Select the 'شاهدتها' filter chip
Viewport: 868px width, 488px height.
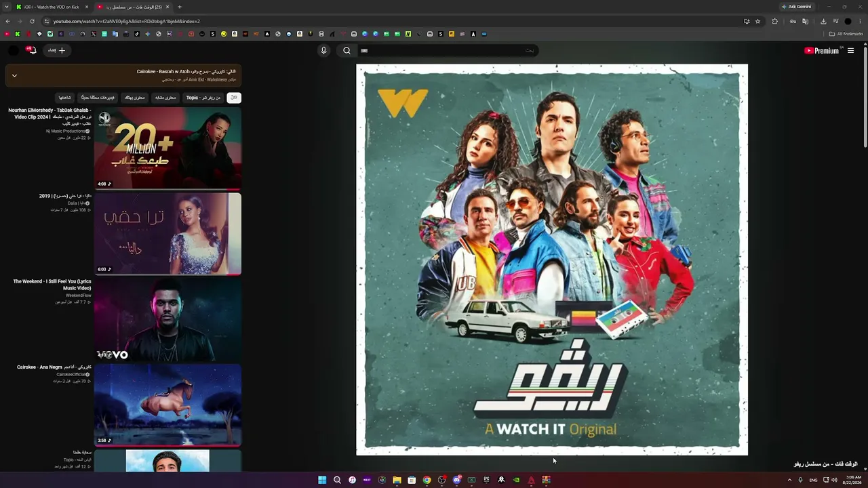64,98
